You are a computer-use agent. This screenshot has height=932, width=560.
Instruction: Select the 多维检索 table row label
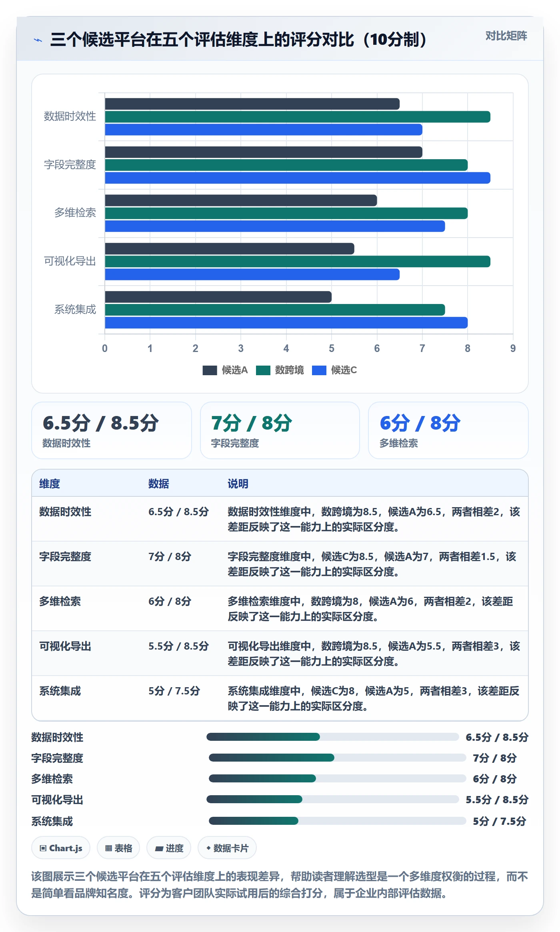(60, 601)
